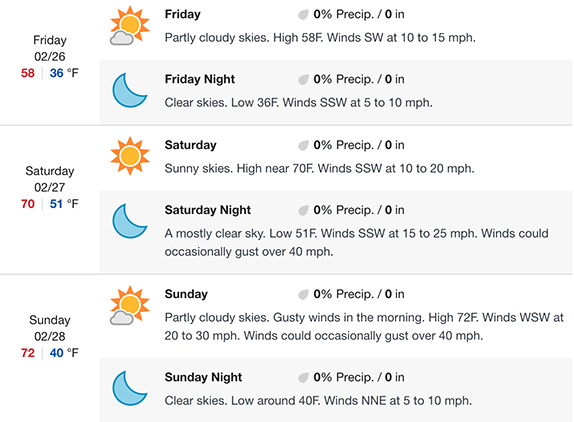Click the Saturday high temperature 70
The image size is (574, 422).
28,204
